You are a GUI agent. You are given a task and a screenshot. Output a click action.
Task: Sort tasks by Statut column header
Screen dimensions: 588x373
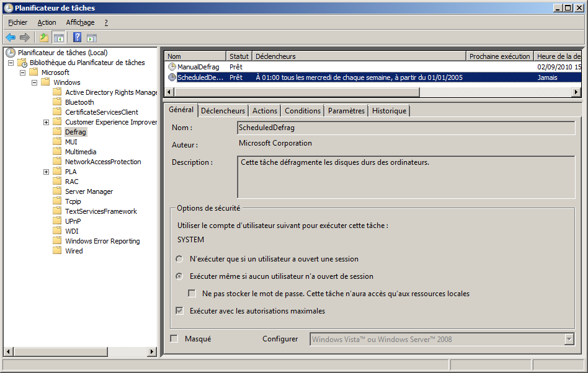click(x=239, y=56)
